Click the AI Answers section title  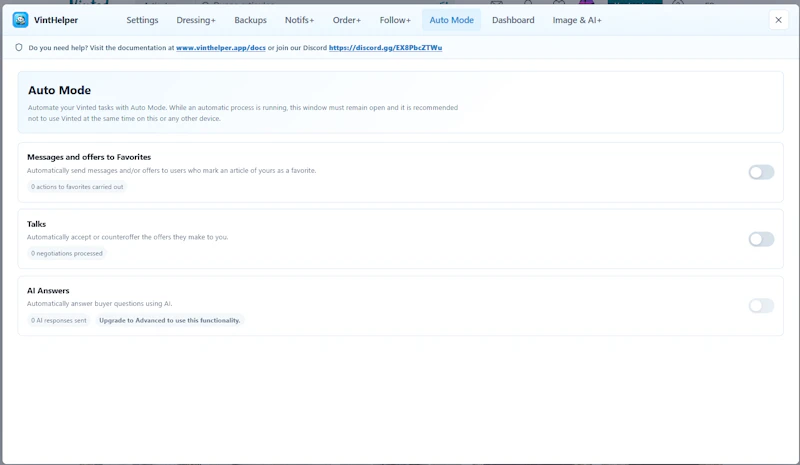[48, 290]
